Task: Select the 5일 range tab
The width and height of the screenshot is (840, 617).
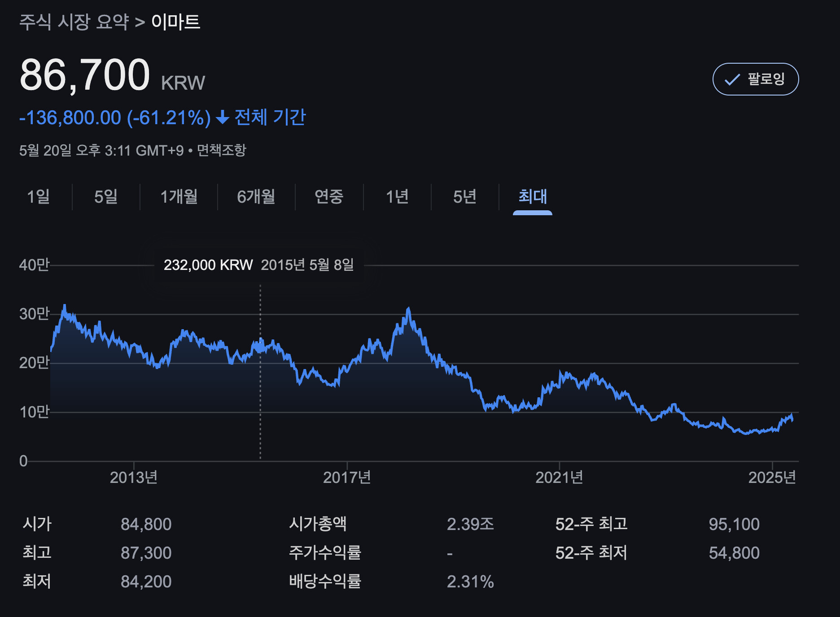Action: (106, 196)
